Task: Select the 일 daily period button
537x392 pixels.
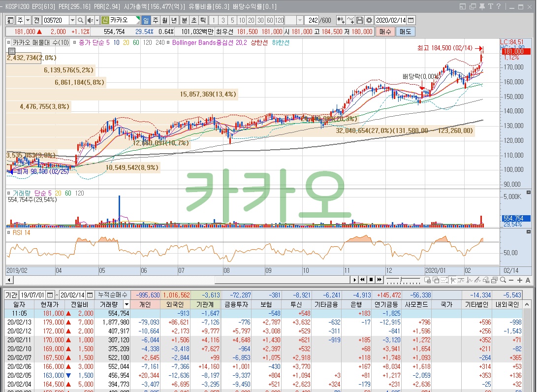Action: (146, 20)
